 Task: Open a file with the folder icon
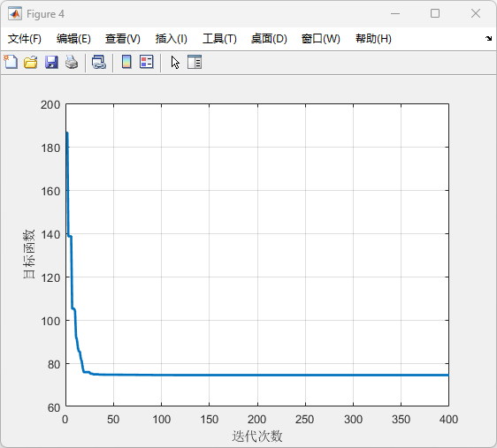(x=31, y=62)
